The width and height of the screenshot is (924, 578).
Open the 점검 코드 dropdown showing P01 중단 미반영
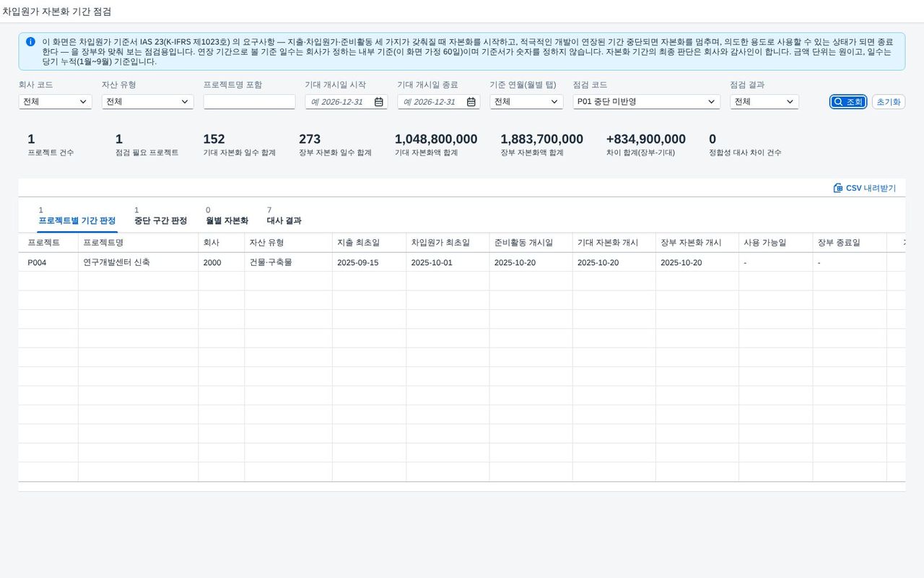646,102
